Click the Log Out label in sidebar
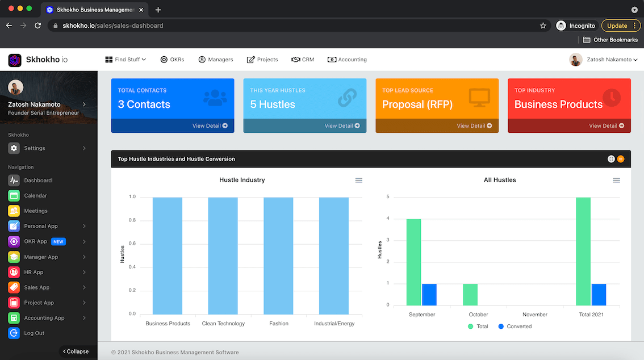 pyautogui.click(x=34, y=333)
